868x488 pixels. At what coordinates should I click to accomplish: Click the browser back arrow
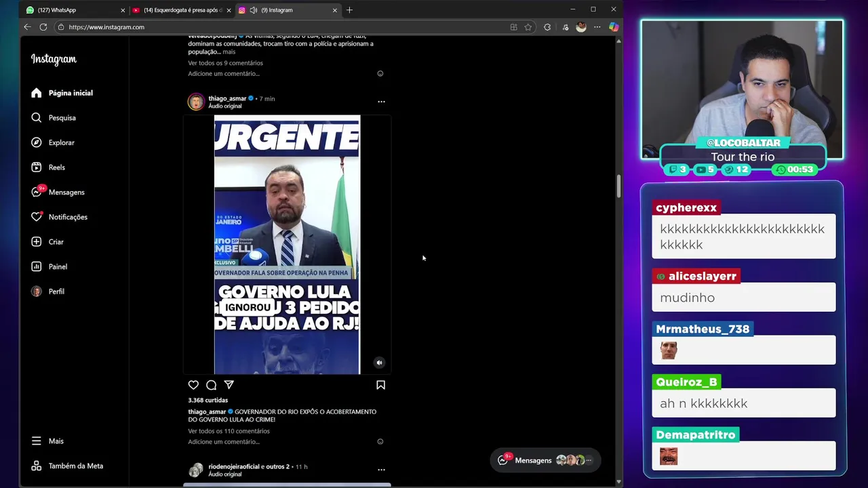pyautogui.click(x=27, y=27)
